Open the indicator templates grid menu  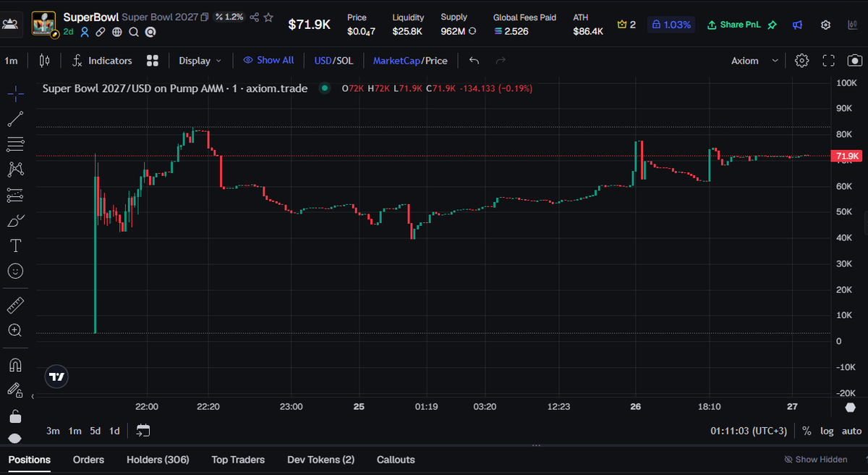[x=152, y=61]
